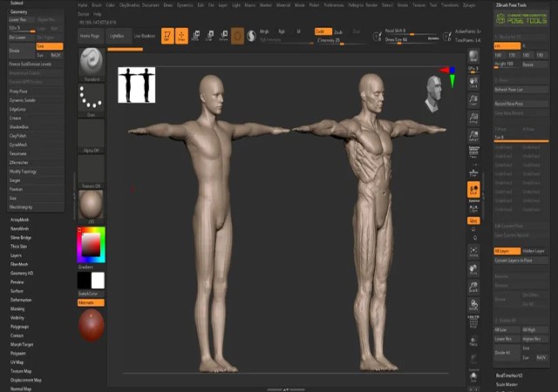Click the Edit mode icon
This screenshot has height=392, width=558.
click(167, 36)
